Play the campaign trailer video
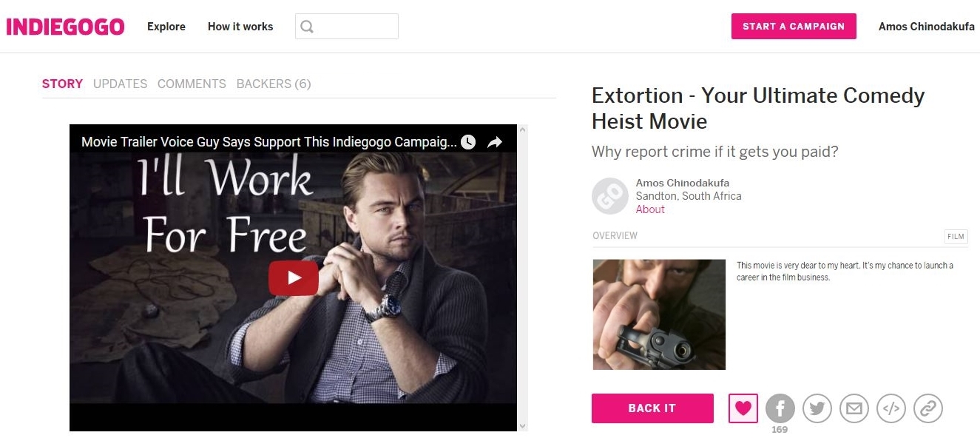 point(294,278)
